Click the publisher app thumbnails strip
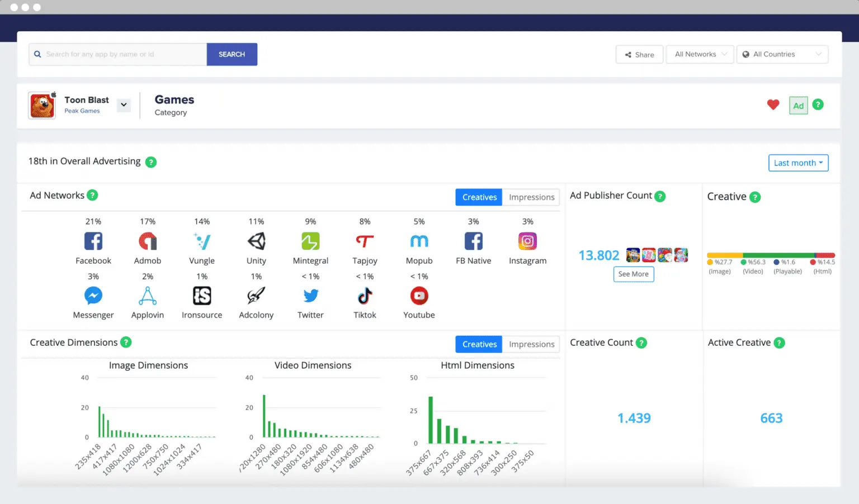This screenshot has height=504, width=859. (x=657, y=255)
